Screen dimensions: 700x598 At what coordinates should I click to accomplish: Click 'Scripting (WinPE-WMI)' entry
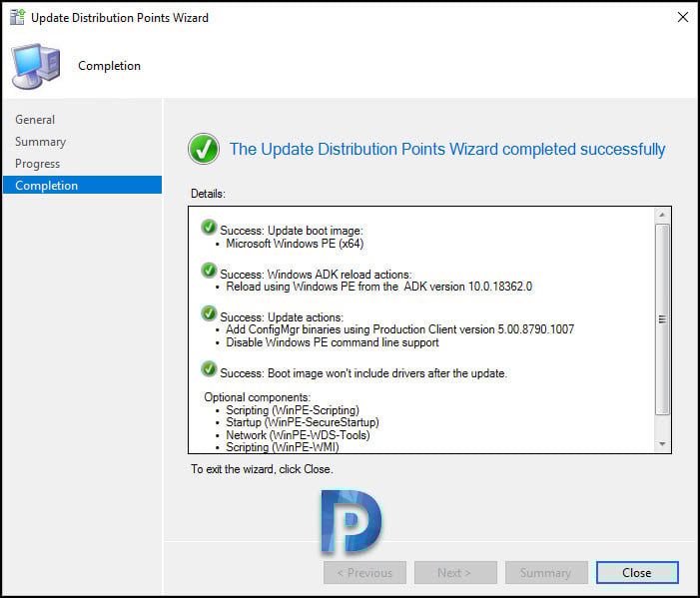click(283, 447)
